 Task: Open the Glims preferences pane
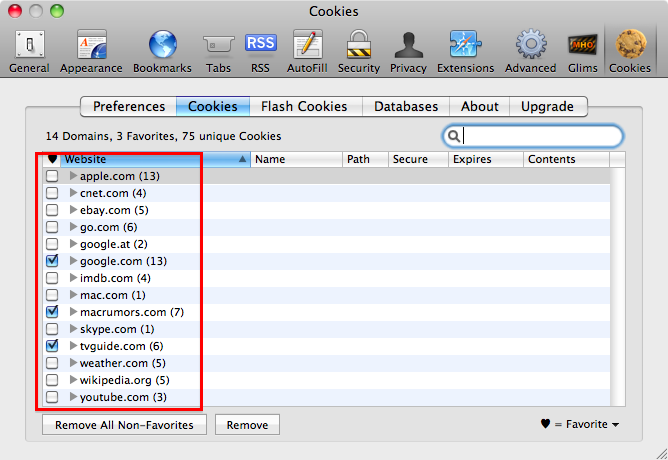point(582,52)
